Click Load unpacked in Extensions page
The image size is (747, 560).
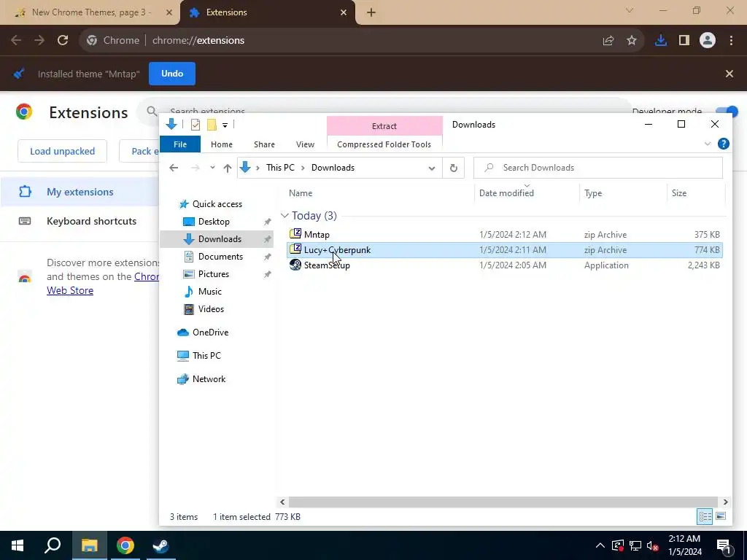(63, 152)
